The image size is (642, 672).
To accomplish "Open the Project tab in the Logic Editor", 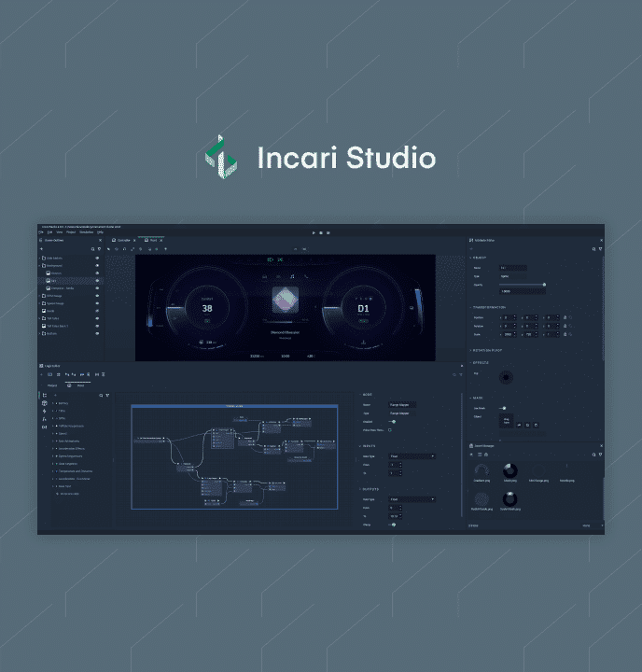I will [x=52, y=385].
